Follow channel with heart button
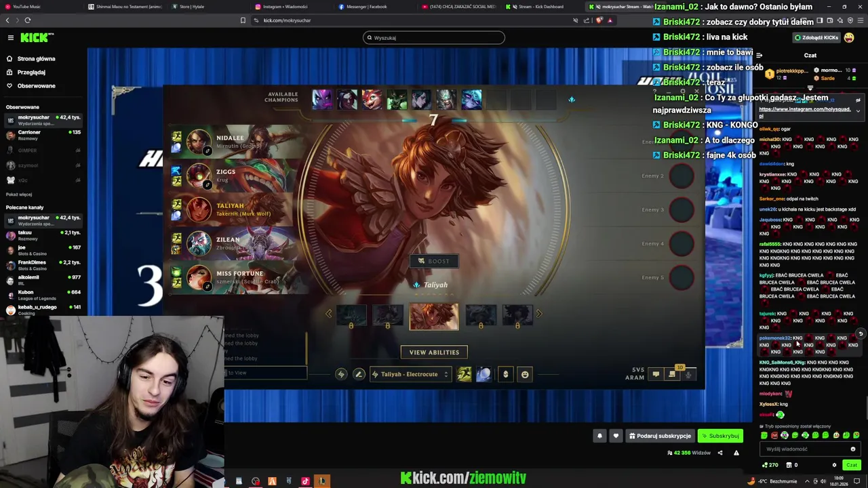The height and width of the screenshot is (488, 868). [x=616, y=436]
